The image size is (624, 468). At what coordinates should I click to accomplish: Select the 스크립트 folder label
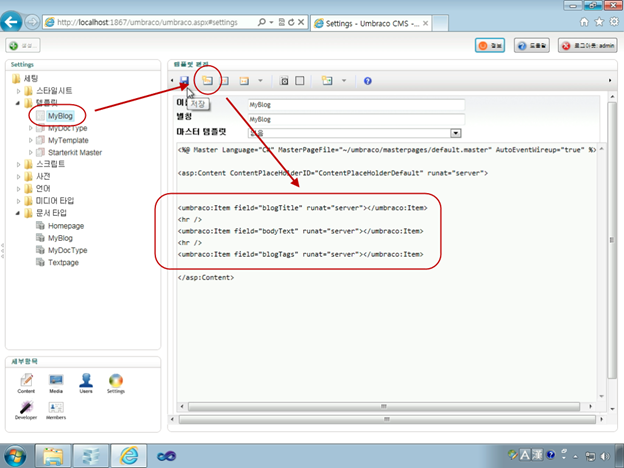point(50,164)
